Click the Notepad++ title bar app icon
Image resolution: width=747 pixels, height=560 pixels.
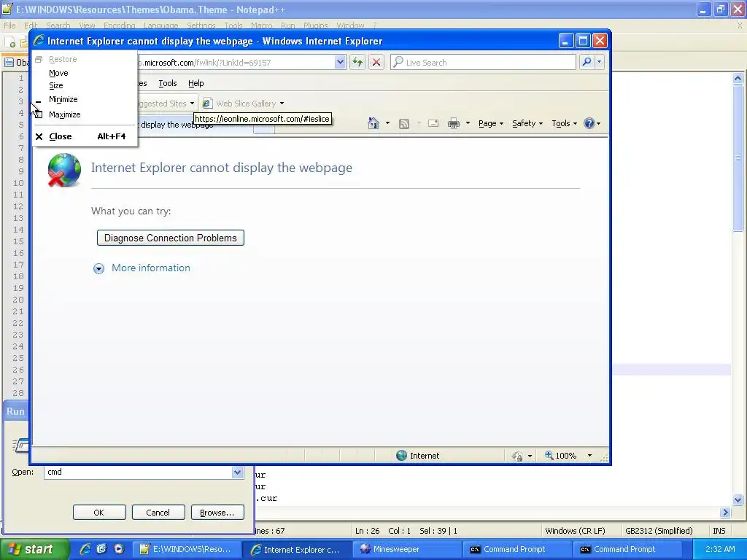pos(7,9)
